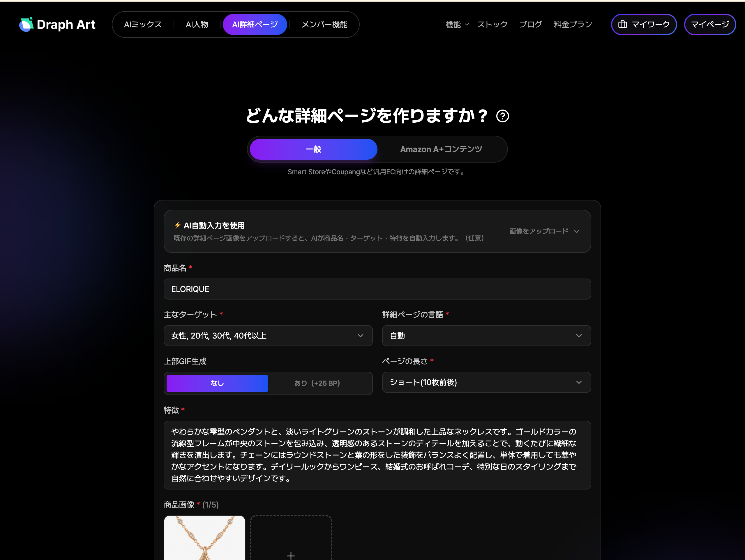Open the 主なターゲット dropdown
The width and height of the screenshot is (745, 560).
pos(268,336)
